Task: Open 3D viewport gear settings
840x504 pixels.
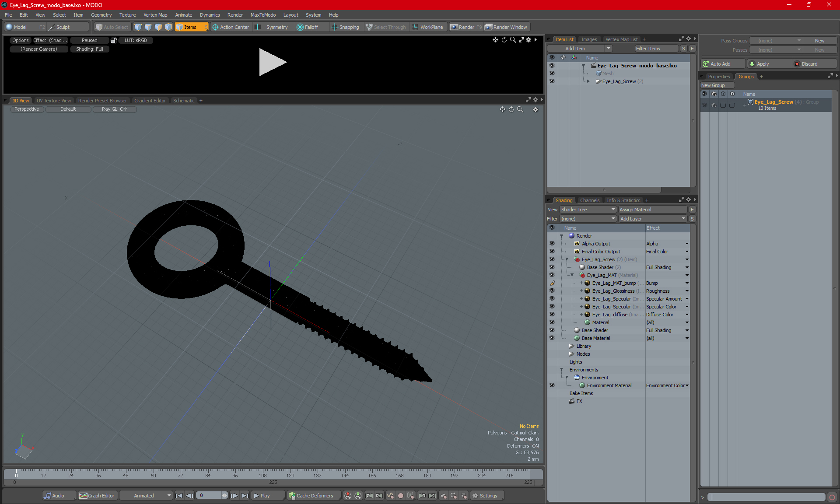Action: [535, 109]
